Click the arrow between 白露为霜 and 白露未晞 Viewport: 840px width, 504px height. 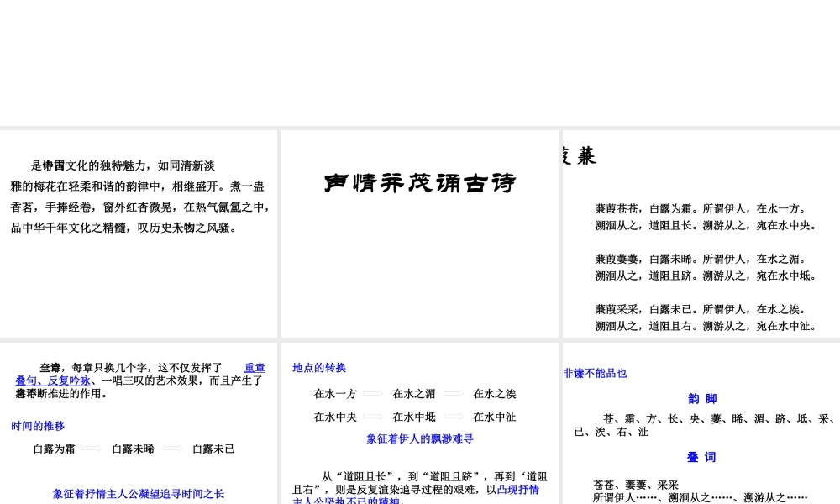point(92,449)
